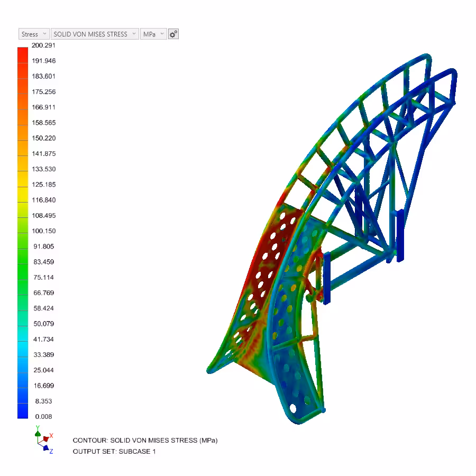
Task: Open the Stress result type dropdown
Action: [34, 34]
